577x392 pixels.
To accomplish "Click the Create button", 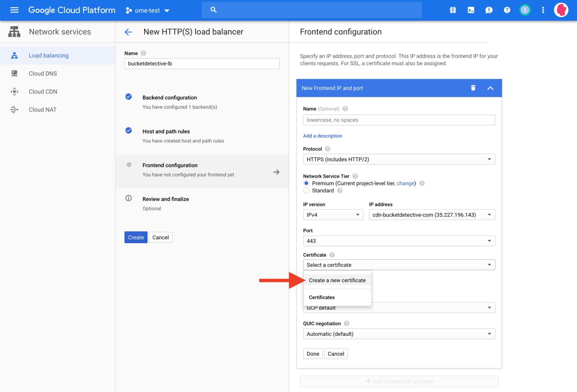I will (x=136, y=237).
